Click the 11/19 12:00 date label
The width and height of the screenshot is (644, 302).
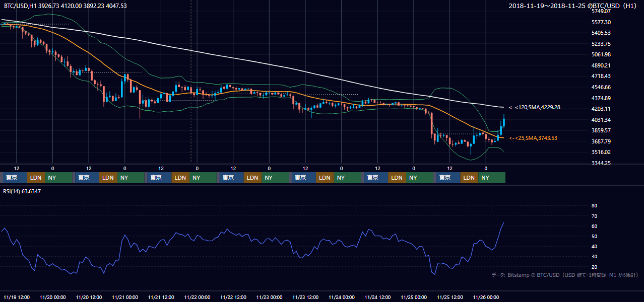(17, 297)
